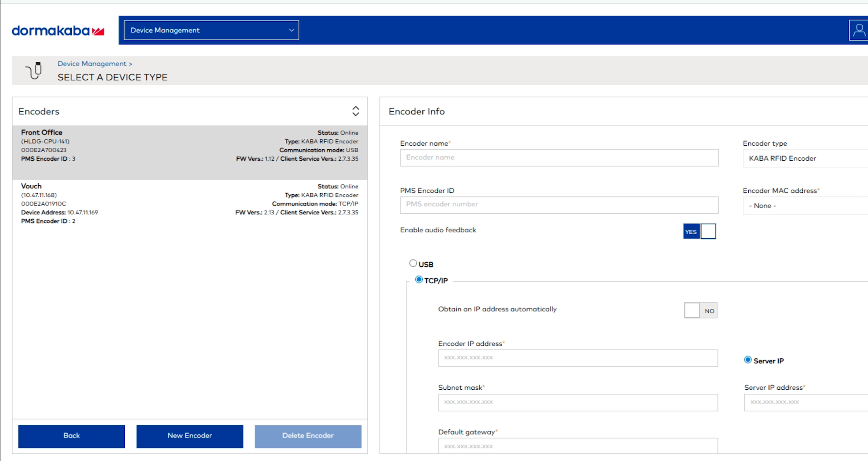
Task: Select the Server IP radio button
Action: point(747,359)
